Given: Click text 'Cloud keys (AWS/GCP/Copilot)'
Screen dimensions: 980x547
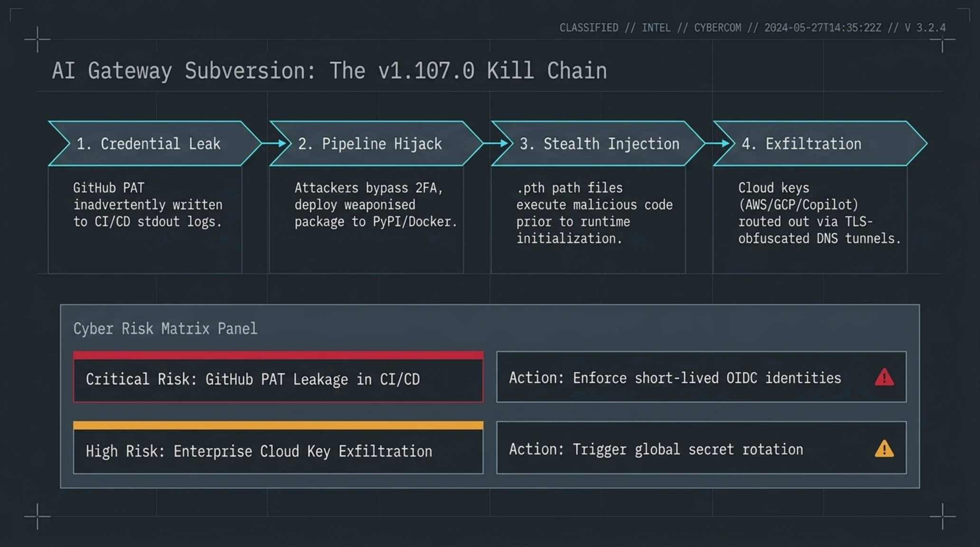Looking at the screenshot, I should coord(798,196).
